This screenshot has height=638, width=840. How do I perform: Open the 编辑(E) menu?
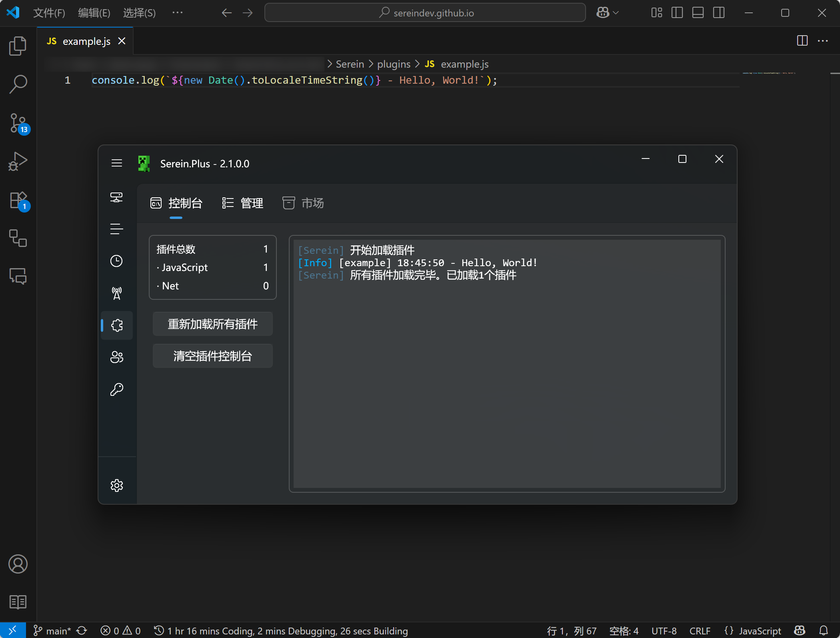94,13
